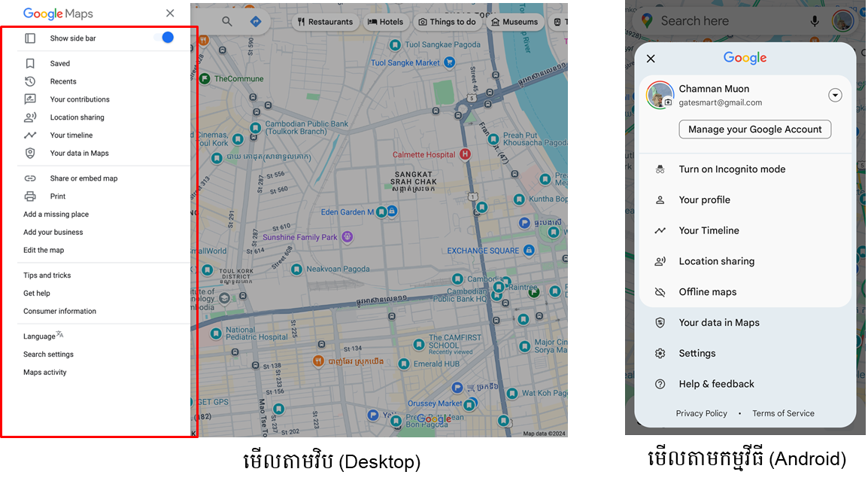Screen dimensions: 868x487
Task: Select the Restaurants category chip
Action: tap(325, 22)
